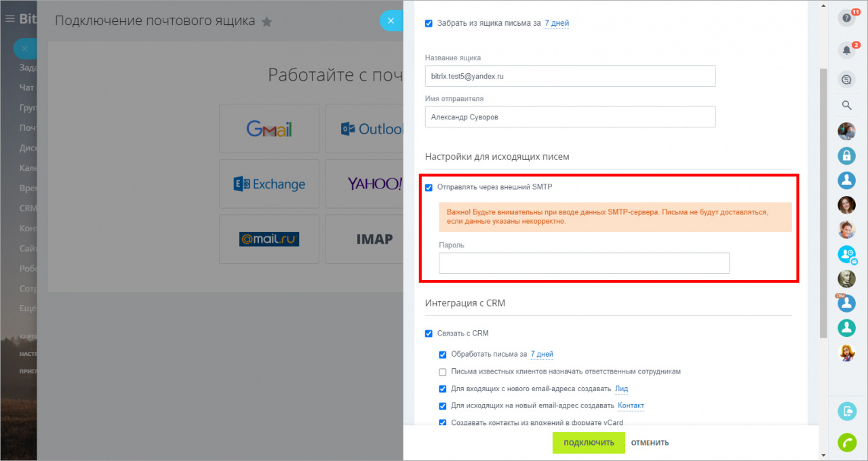
Task: Uncheck Отправлять через внешний SMTP
Action: pyautogui.click(x=429, y=188)
